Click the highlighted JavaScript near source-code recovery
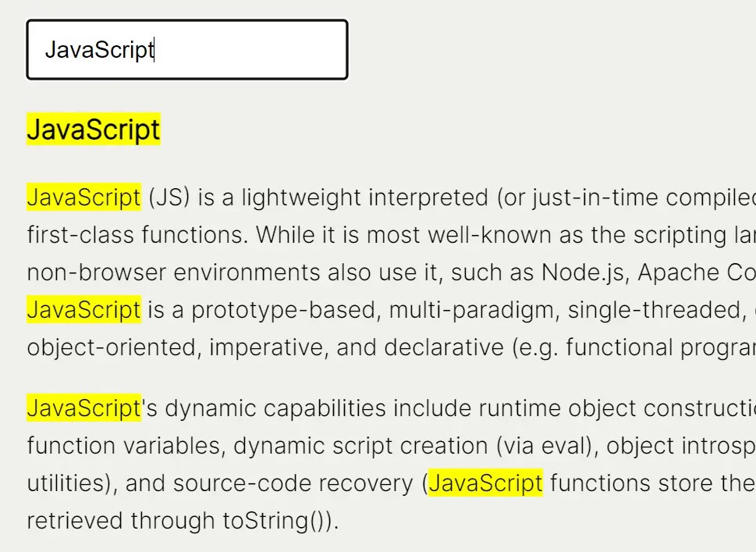 tap(485, 483)
